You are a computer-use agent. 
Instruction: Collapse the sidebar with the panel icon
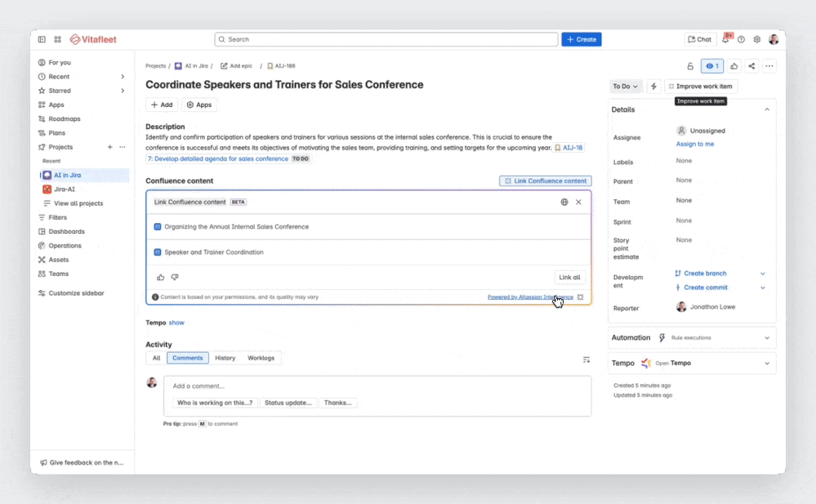pos(42,39)
